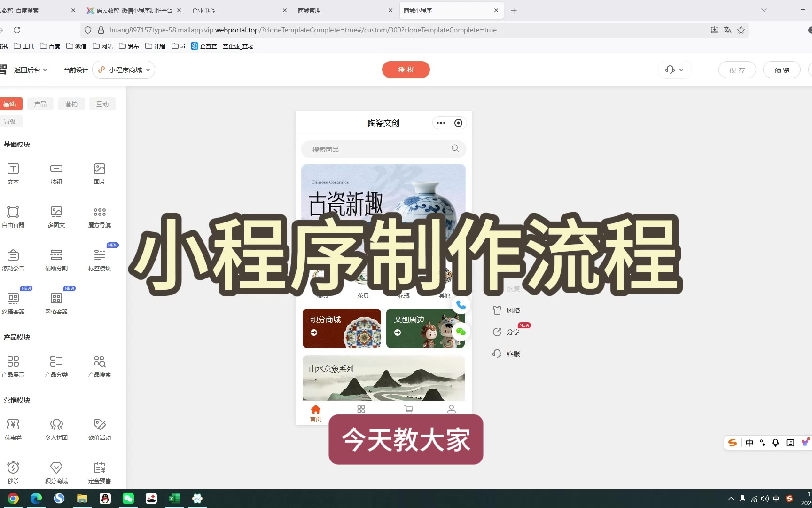
Task: Open File Explorer from the taskbar
Action: click(82, 499)
